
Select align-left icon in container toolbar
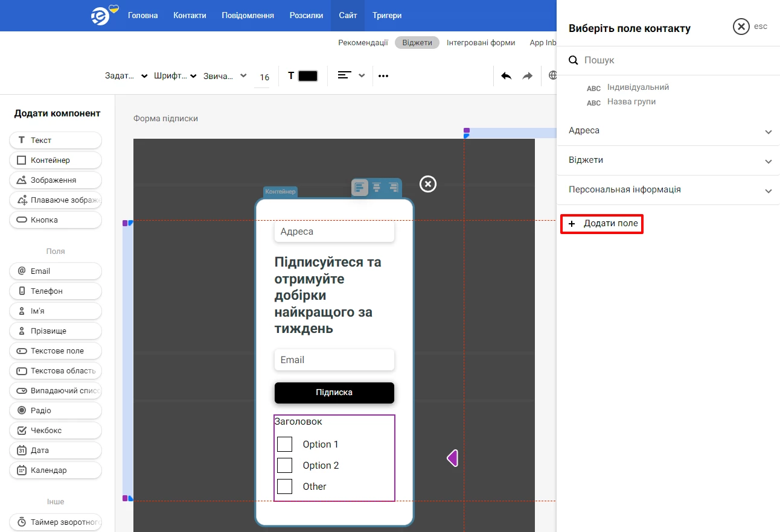pyautogui.click(x=360, y=188)
